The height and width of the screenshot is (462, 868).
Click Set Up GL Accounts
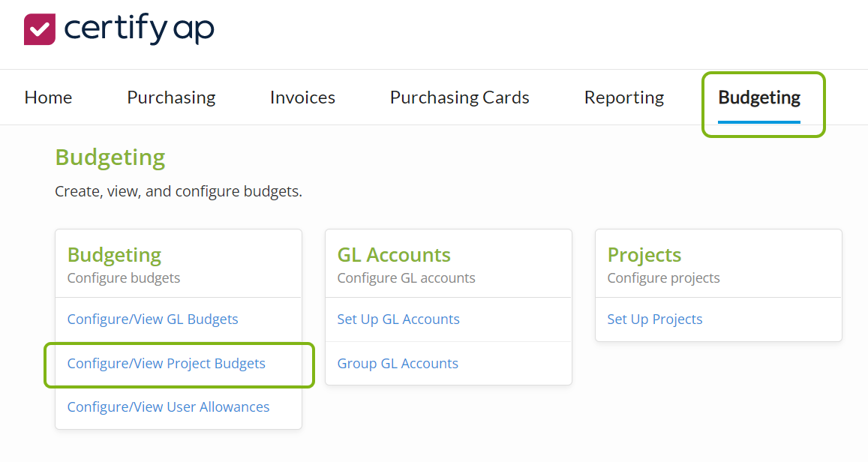(x=398, y=319)
